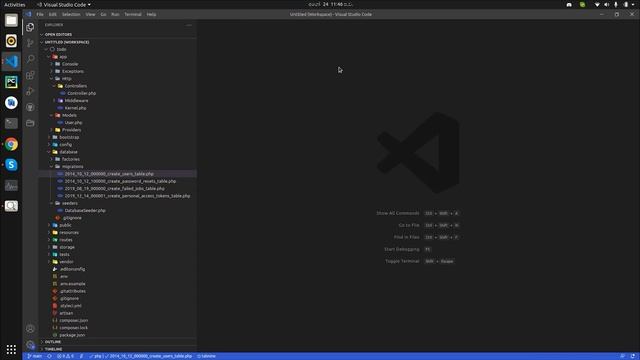Expand the routes folder
This screenshot has height=360, width=640.
coord(66,240)
